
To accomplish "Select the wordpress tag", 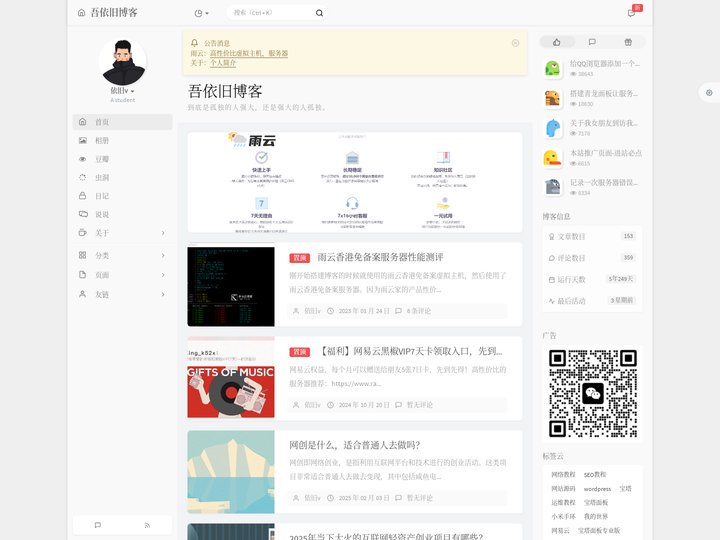I will pos(597,489).
